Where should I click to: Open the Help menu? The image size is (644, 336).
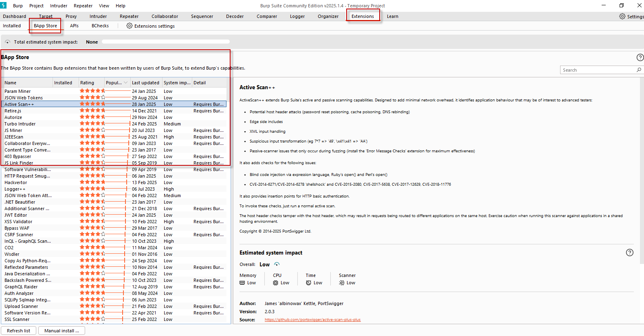click(121, 6)
